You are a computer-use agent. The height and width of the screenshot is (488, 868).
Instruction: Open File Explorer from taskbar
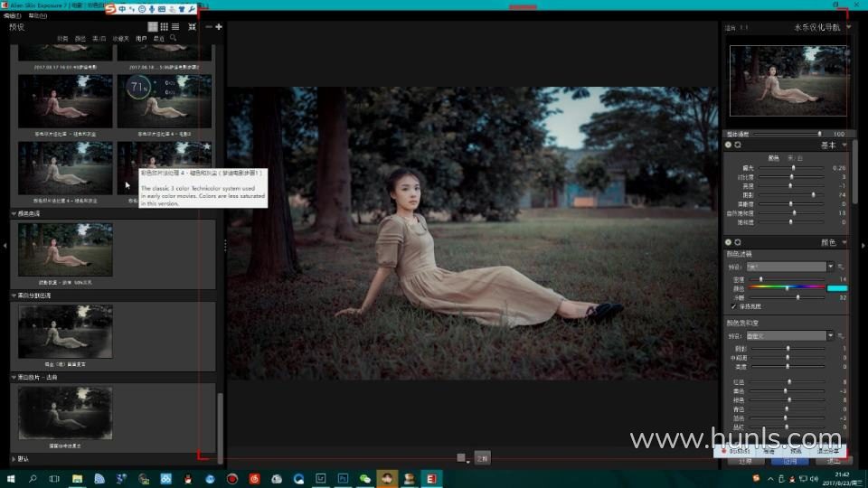click(x=77, y=479)
